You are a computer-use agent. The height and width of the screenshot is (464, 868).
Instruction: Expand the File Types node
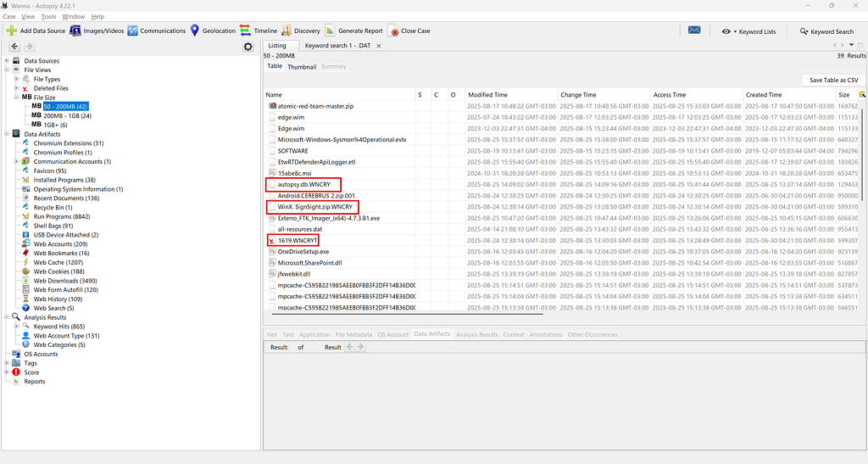[16, 79]
